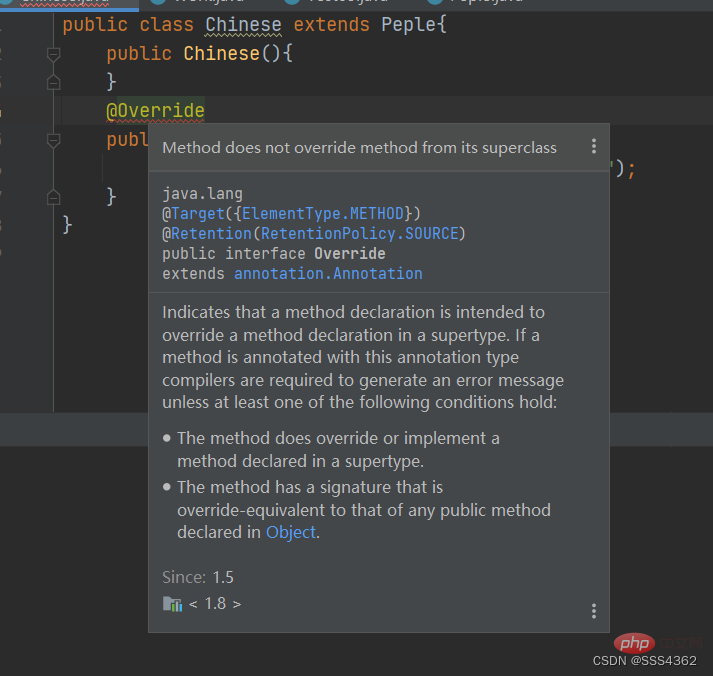Click the fold end marker of the Chinese() constructor
Viewport: 713px width, 676px height.
coord(53,82)
